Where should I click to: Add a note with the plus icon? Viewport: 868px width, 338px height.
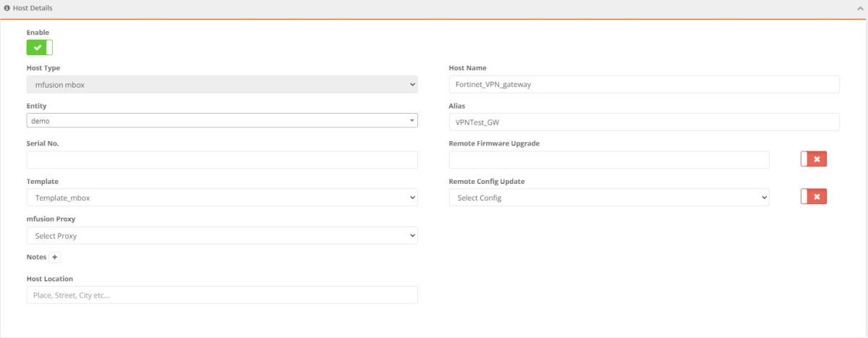click(55, 257)
